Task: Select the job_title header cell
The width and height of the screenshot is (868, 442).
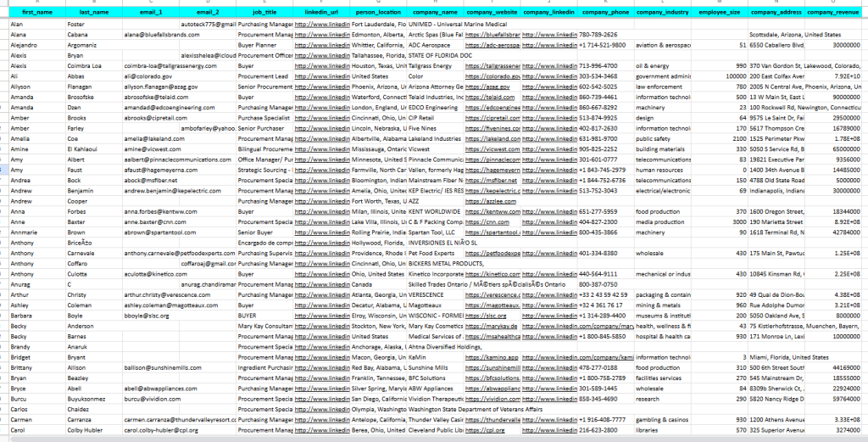Action: click(264, 12)
